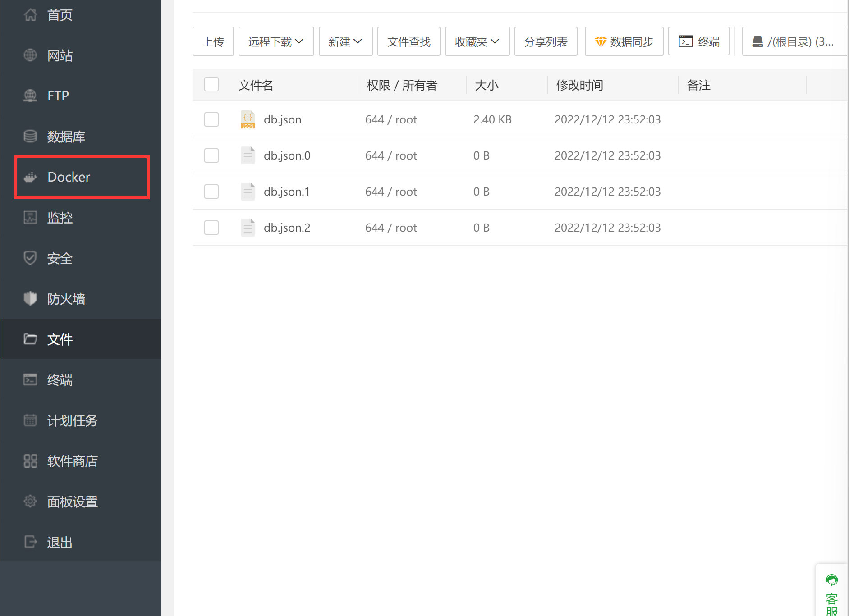The width and height of the screenshot is (849, 616).
Task: Click the security shield checkmark icon
Action: click(x=30, y=258)
